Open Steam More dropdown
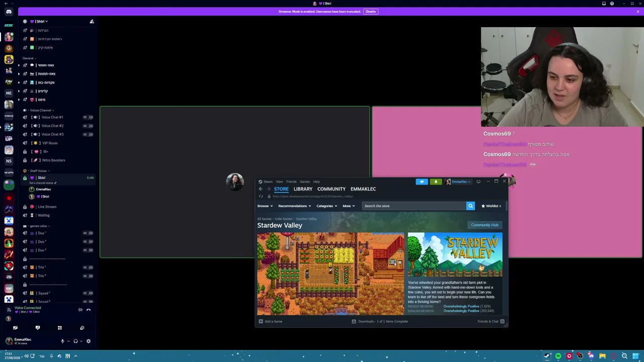This screenshot has height=362, width=644. tap(349, 206)
